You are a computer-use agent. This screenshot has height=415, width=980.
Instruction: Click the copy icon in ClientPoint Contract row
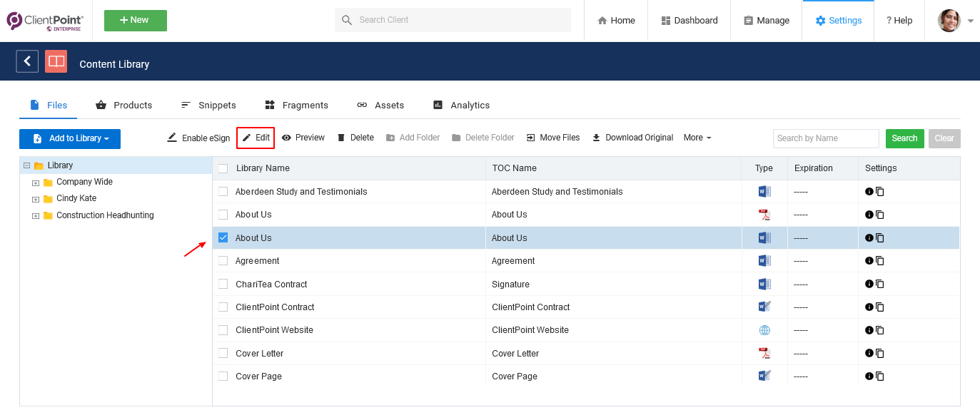tap(880, 307)
